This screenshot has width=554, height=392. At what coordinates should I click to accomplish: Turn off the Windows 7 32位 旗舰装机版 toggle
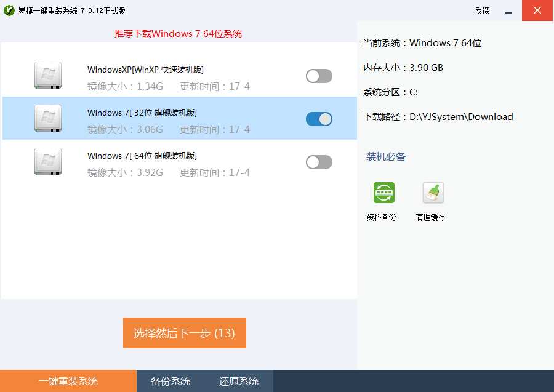319,119
